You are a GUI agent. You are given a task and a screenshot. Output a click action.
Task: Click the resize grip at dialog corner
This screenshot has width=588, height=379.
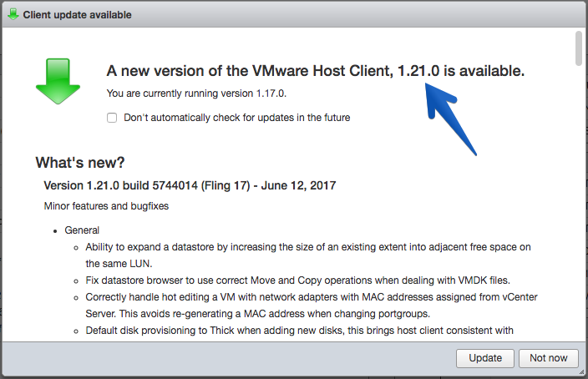pyautogui.click(x=581, y=371)
